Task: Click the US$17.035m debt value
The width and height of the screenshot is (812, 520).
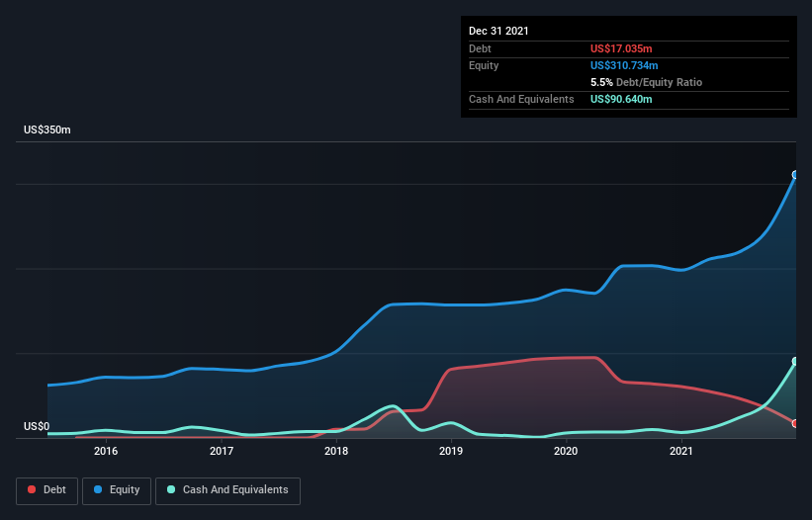Action: point(621,48)
